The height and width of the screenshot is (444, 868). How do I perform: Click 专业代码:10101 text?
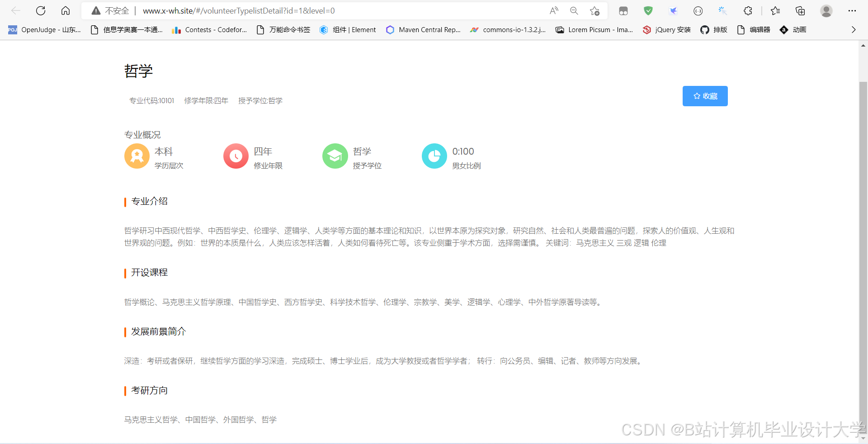click(151, 101)
